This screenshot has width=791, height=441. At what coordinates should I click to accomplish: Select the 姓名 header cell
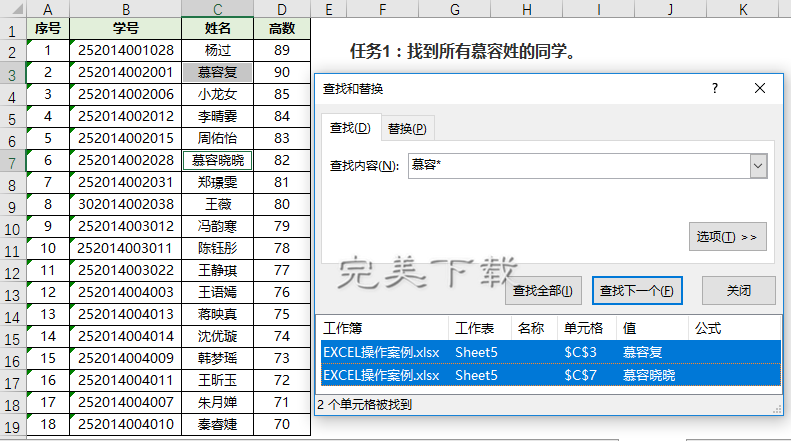pos(217,28)
